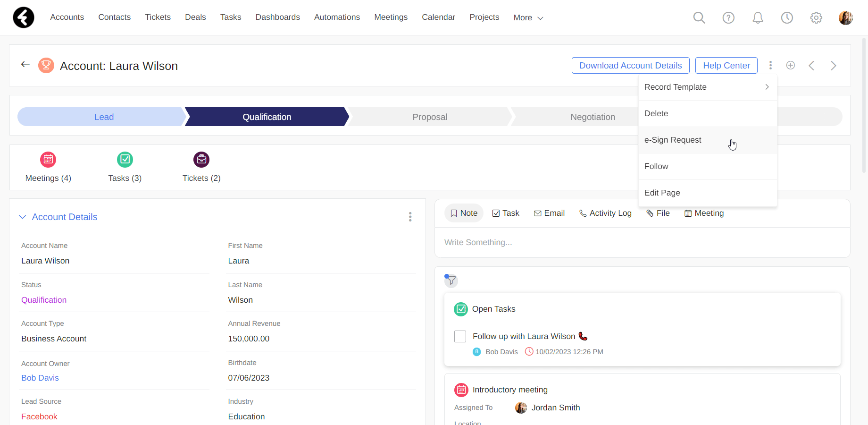Go to next record chevron

tap(833, 65)
